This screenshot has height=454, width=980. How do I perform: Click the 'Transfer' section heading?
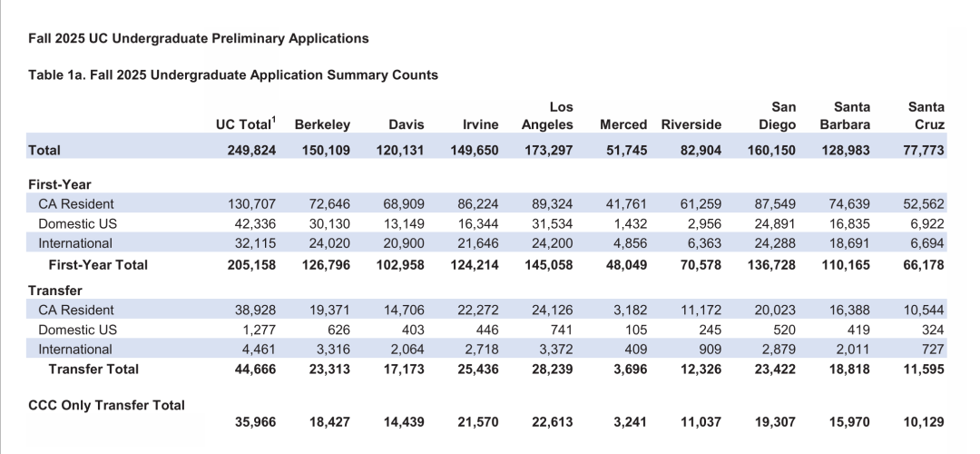coord(55,291)
